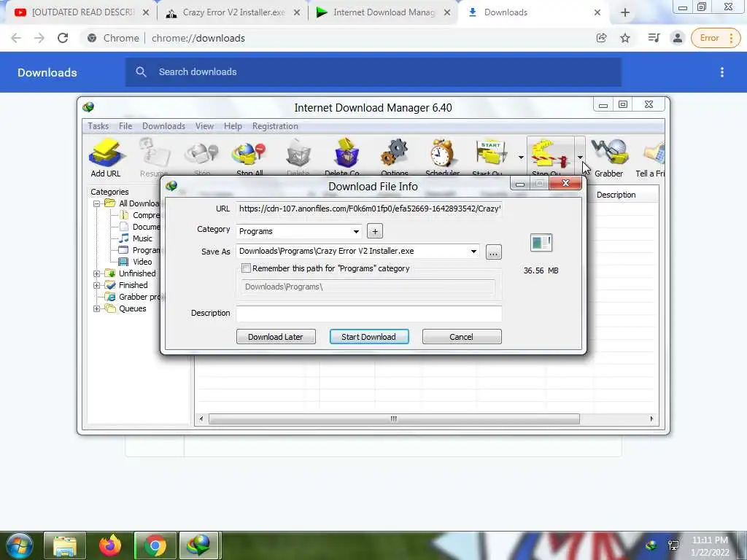Open the Start Queue dropdown arrow
The width and height of the screenshot is (747, 560).
[x=521, y=157]
